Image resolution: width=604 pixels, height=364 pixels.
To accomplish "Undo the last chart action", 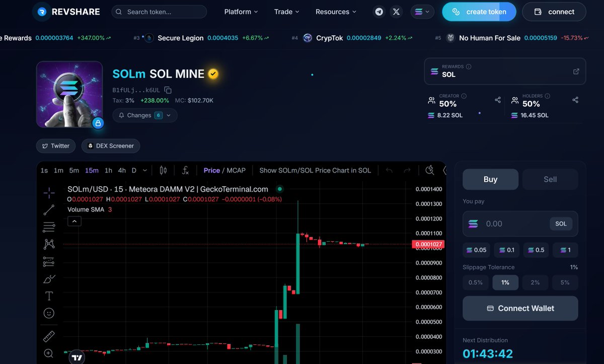I will coord(389,170).
